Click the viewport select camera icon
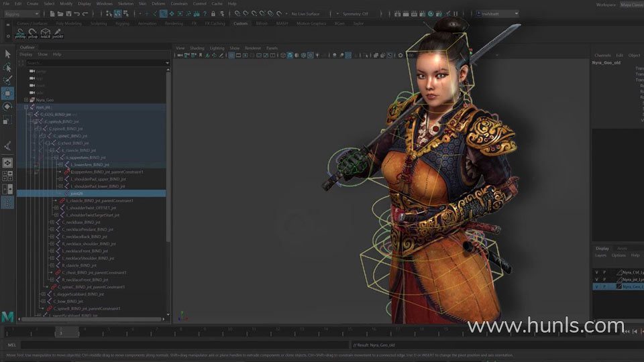 click(x=180, y=56)
